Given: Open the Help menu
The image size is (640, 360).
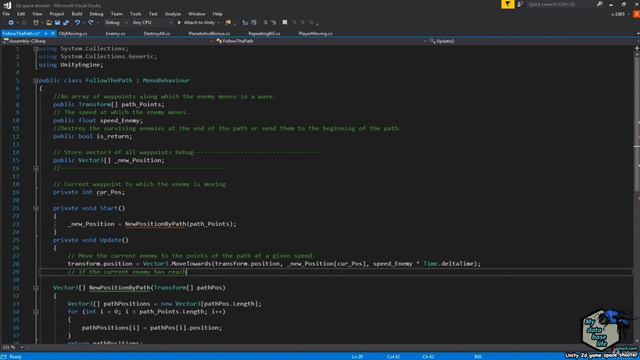Looking at the screenshot, I should 218,14.
